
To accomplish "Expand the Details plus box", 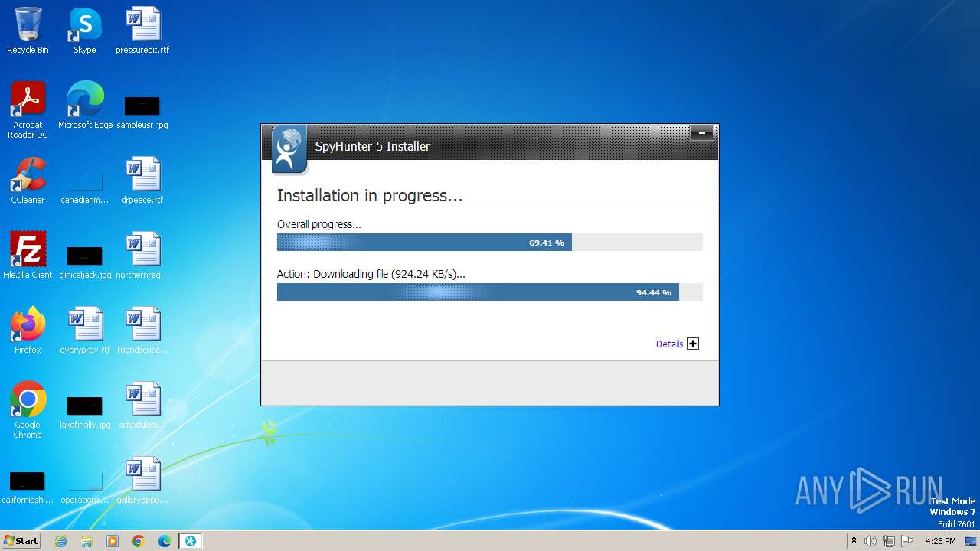I will coord(693,344).
